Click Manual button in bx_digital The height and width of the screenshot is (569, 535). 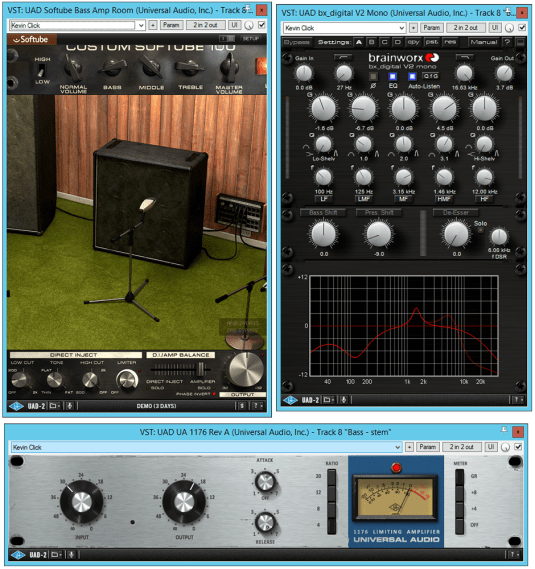tap(484, 42)
